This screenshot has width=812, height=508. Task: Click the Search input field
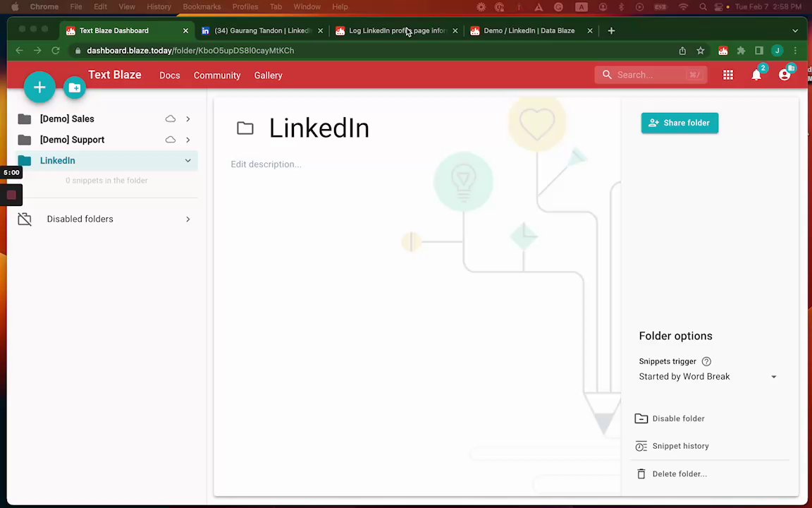[x=651, y=75]
